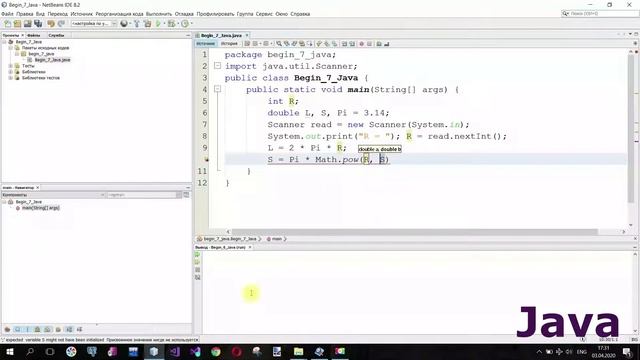Collapse the Begin_7_Java project root node
Screen dimensions: 640x360
pyautogui.click(x=4, y=42)
